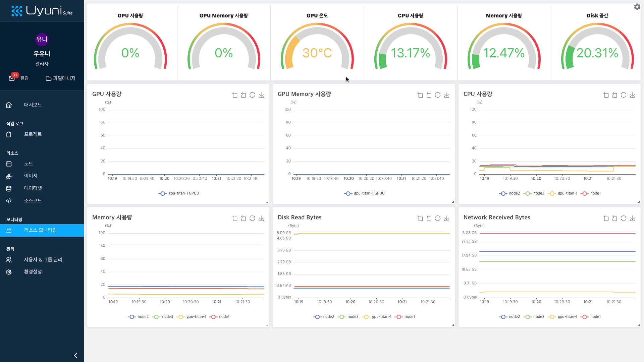Image resolution: width=644 pixels, height=362 pixels.
Task: Download the CPU 사용량 chart
Action: pos(633,95)
